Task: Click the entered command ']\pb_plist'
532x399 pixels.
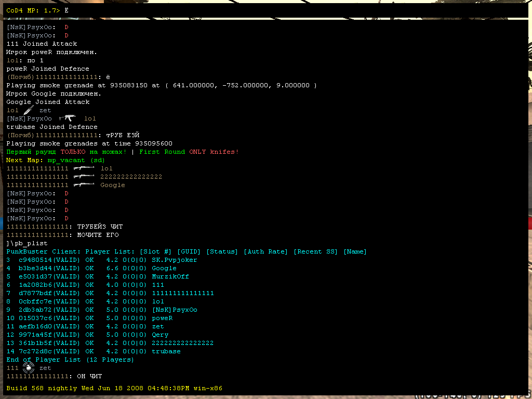Action: (x=27, y=243)
